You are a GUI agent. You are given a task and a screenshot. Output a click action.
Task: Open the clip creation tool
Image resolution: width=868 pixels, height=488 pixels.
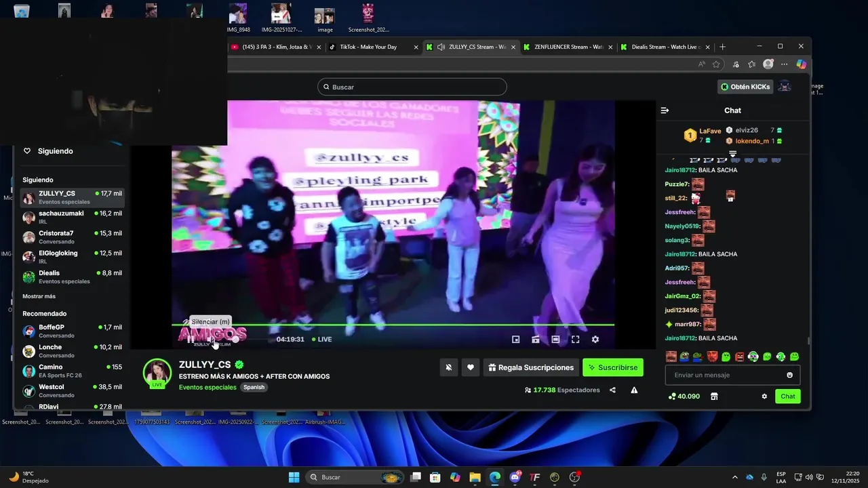click(x=535, y=340)
